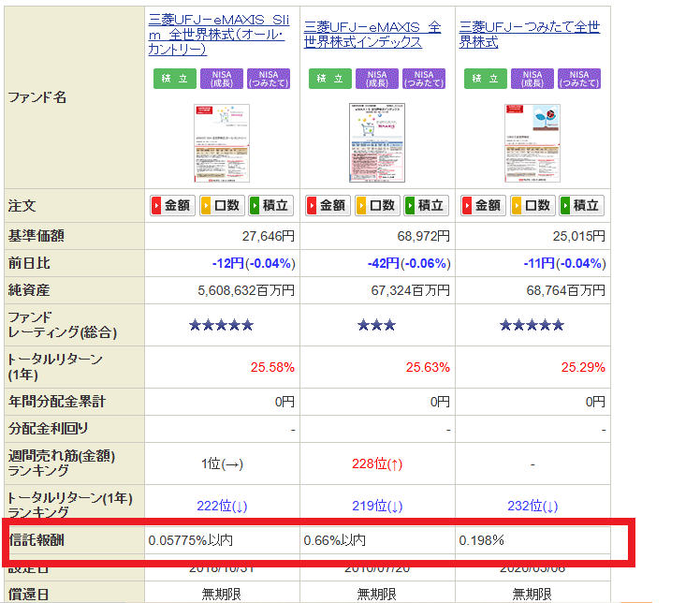
Task: Select weekly sales ranking 1位(→)
Action: (222, 464)
